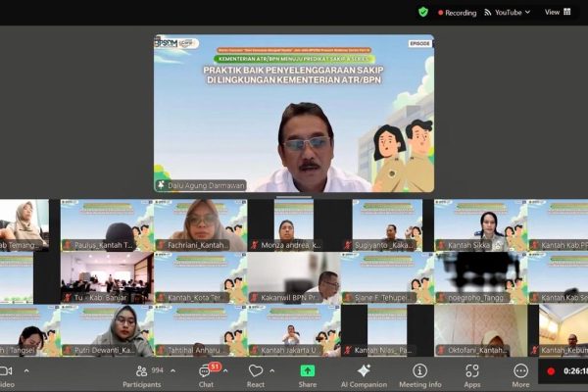
Task: Click the muted mic icon on Kakanwil BPN
Action: coord(255,298)
